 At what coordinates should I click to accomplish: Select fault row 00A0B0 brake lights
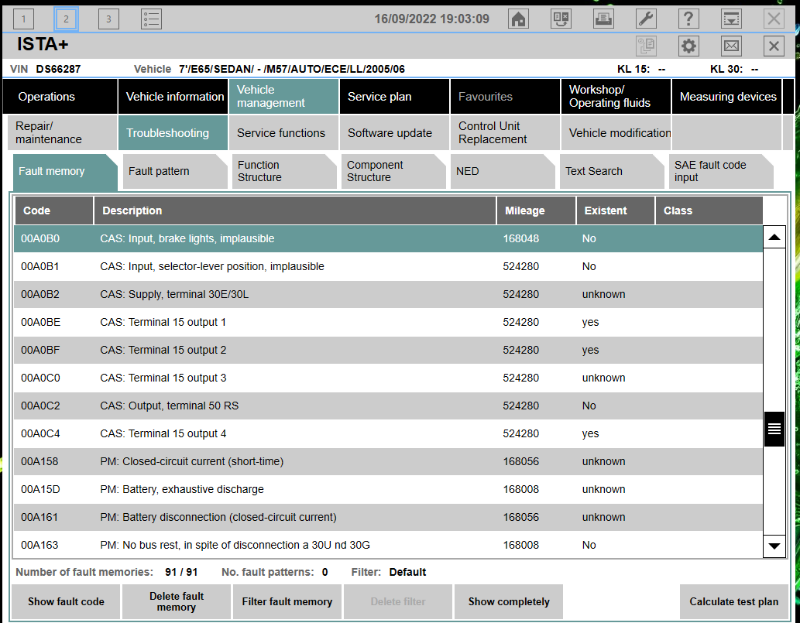click(388, 239)
